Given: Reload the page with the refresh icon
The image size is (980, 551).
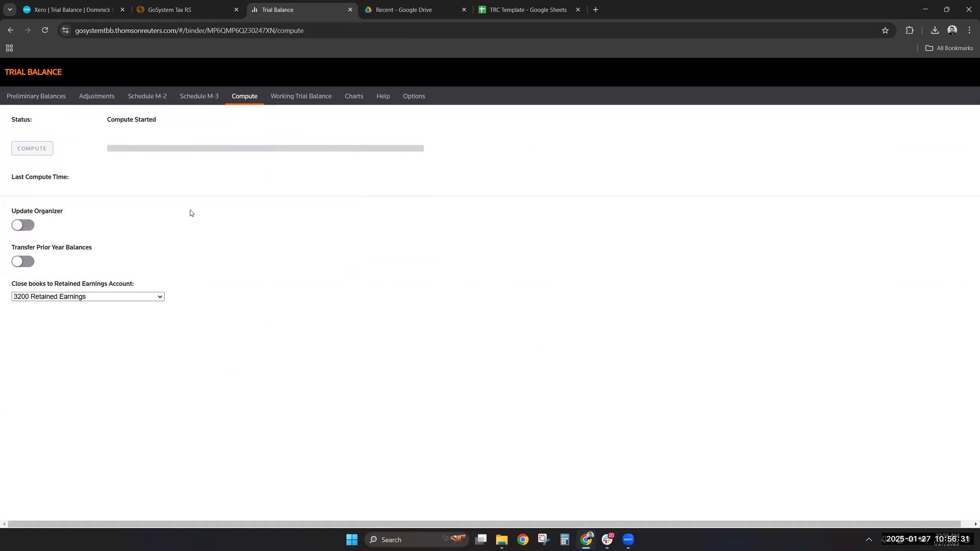Looking at the screenshot, I should point(45,30).
